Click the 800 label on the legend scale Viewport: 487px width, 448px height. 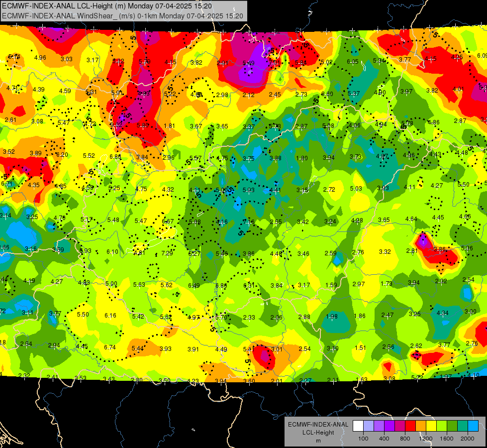coord(405,439)
